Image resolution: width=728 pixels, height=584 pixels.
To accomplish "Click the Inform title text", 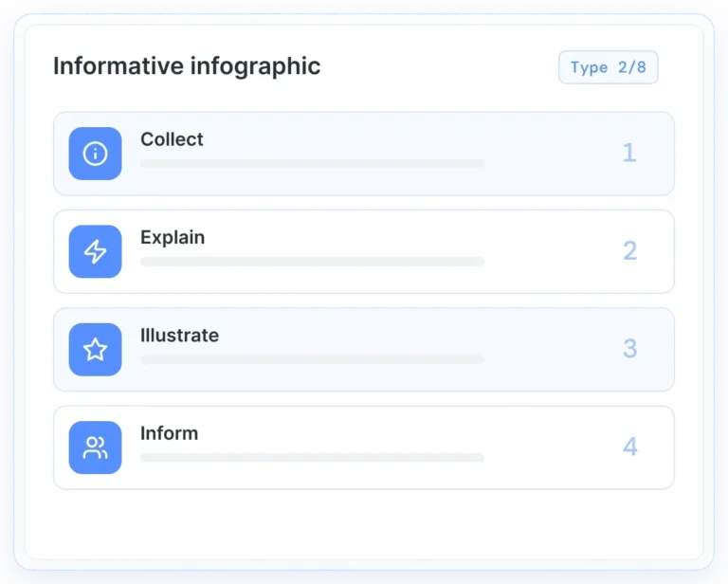I will click(x=169, y=433).
